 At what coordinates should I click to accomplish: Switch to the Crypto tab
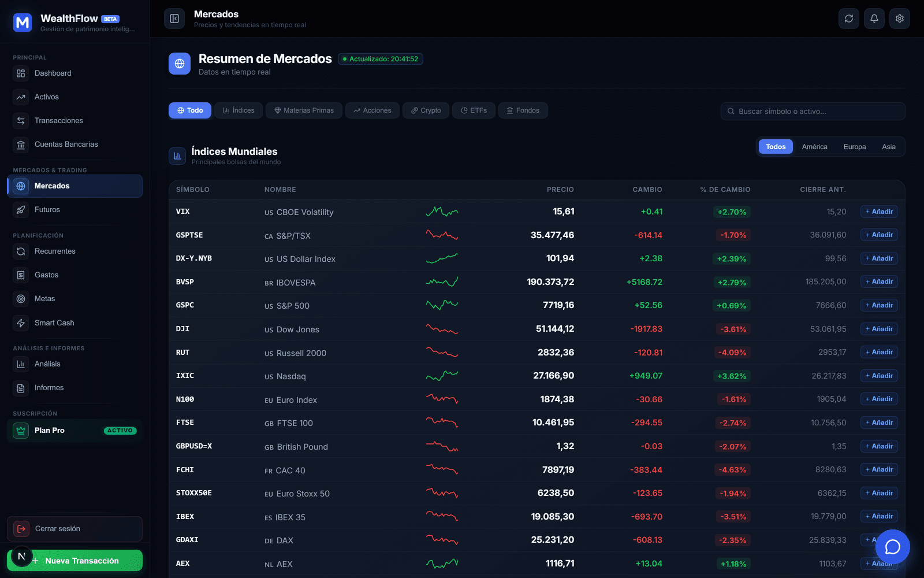coord(426,110)
